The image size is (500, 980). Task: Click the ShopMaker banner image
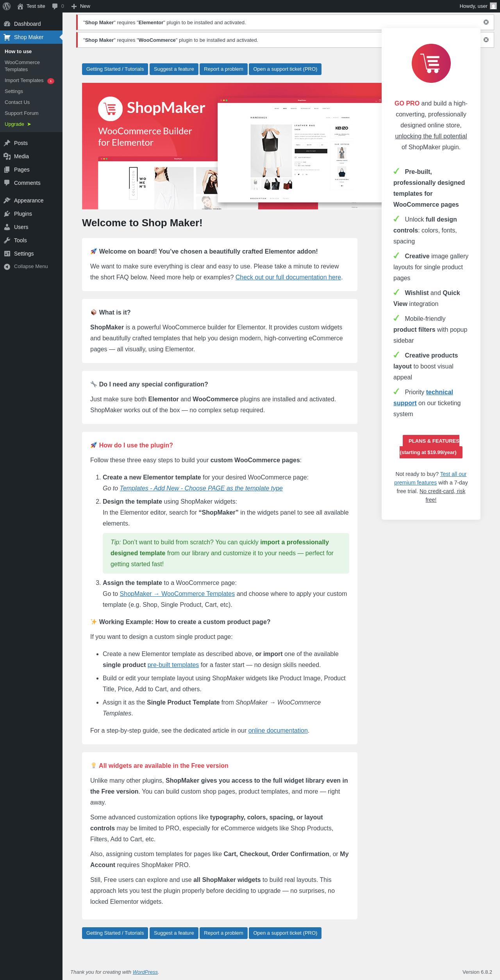[232, 146]
